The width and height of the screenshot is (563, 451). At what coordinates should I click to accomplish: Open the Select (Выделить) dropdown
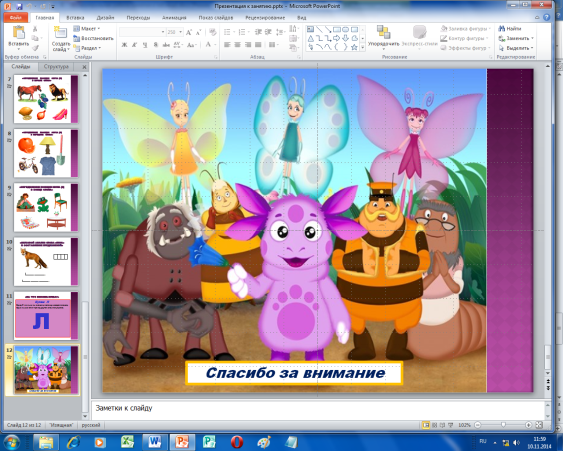[516, 48]
